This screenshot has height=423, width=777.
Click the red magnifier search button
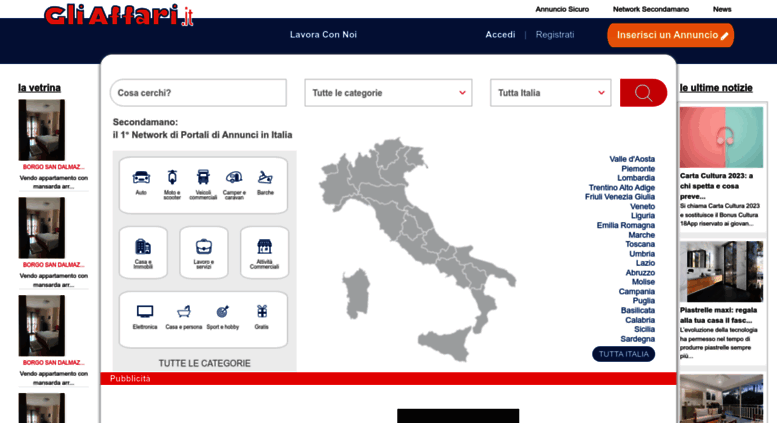click(643, 93)
